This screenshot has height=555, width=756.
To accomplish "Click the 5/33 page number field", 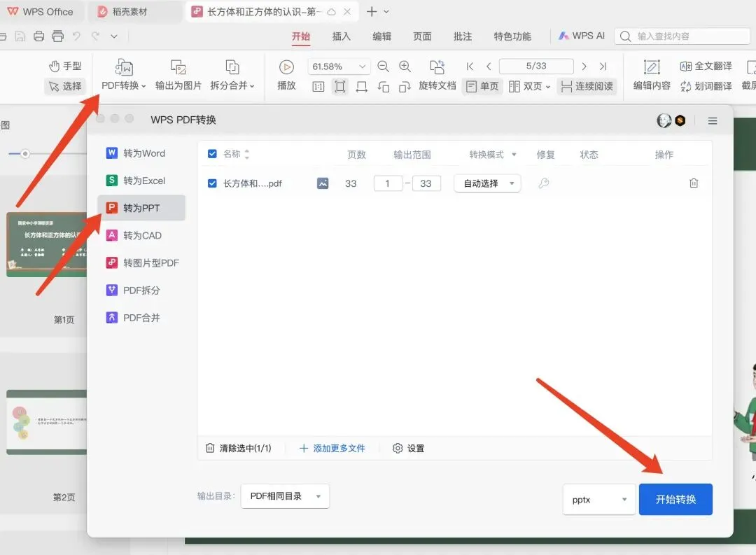I will [536, 66].
